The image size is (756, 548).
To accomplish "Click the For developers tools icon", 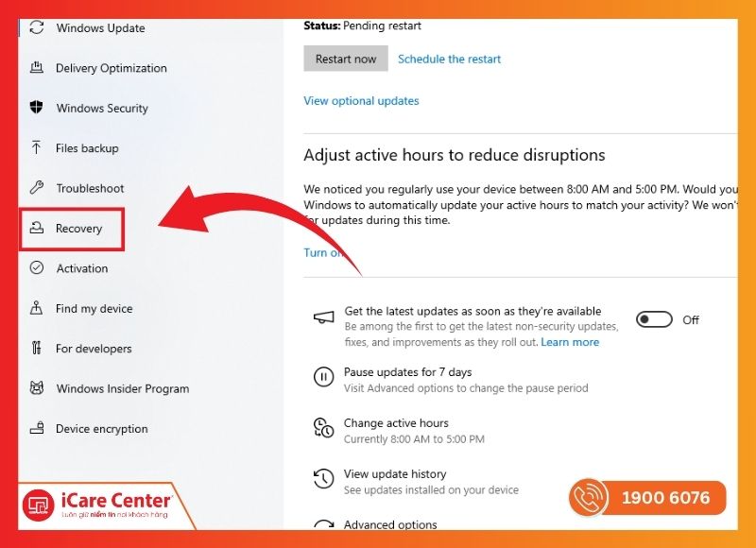I will (37, 348).
